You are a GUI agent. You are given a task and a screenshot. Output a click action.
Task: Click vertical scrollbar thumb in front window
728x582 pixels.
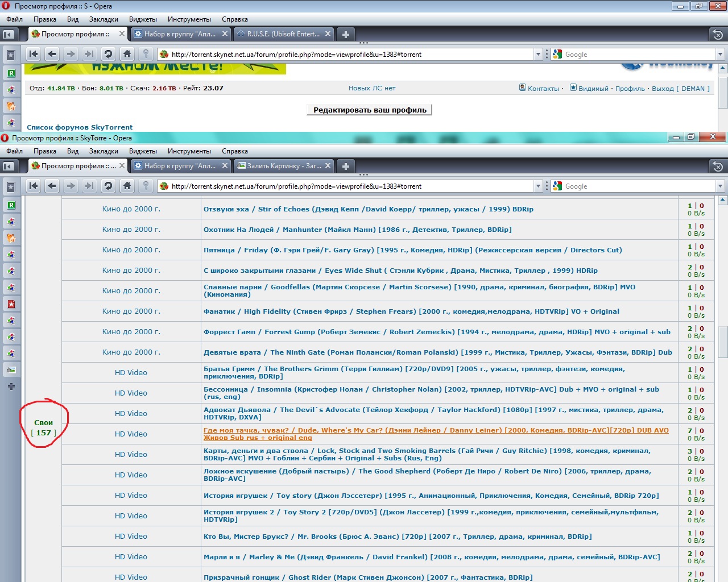[x=723, y=342]
